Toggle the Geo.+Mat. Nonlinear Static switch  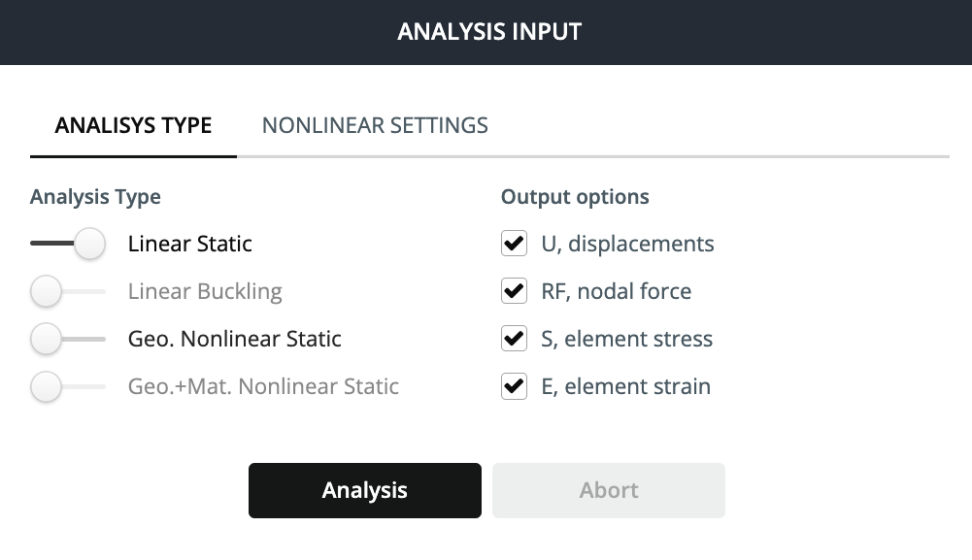[68, 386]
